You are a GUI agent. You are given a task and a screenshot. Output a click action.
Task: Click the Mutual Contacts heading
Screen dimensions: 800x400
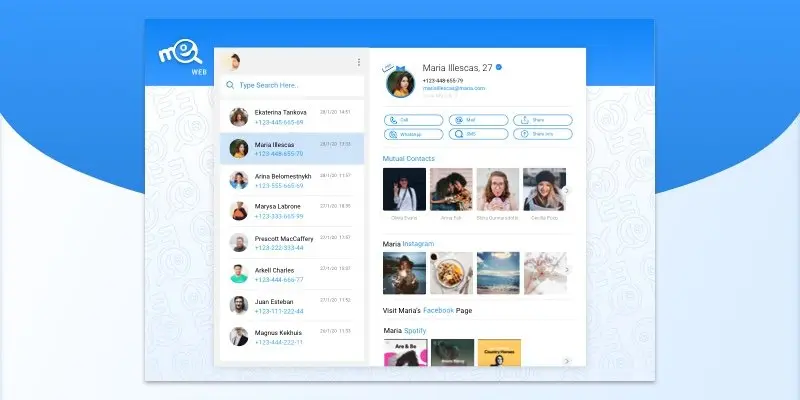point(409,159)
